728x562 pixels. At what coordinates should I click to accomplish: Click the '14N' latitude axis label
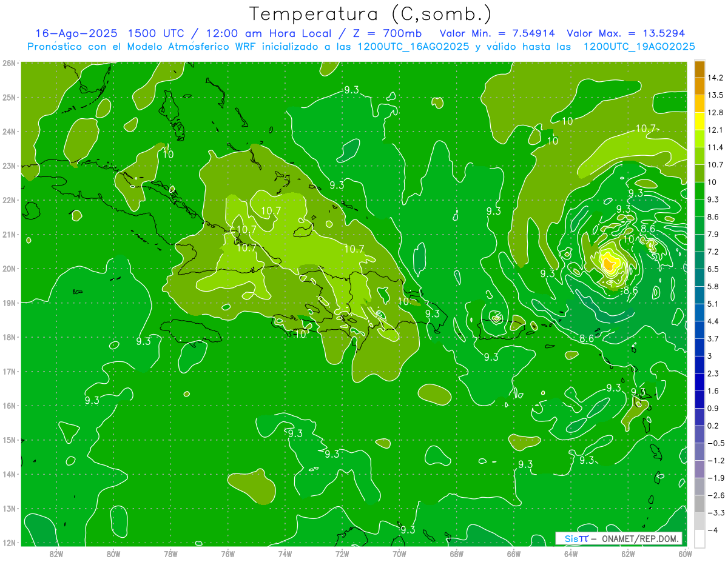pyautogui.click(x=8, y=474)
